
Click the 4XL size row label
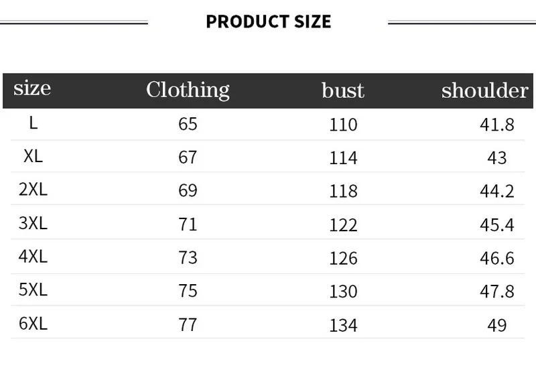33,257
